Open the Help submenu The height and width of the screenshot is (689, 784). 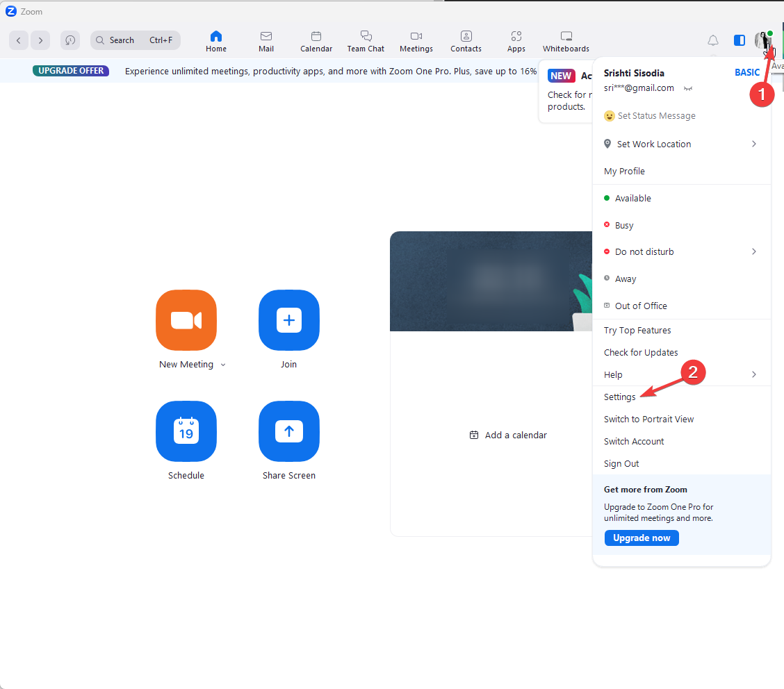pos(681,375)
